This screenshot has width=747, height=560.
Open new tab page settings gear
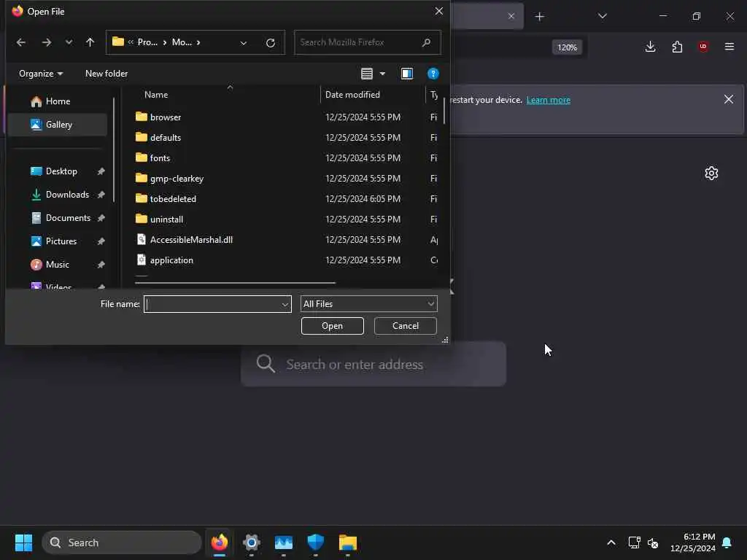click(x=711, y=174)
